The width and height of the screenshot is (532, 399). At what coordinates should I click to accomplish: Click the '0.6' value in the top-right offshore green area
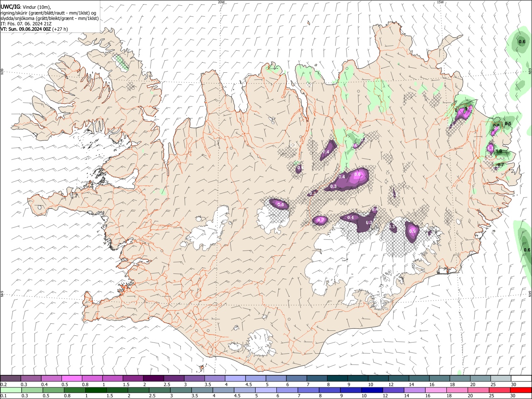pyautogui.click(x=522, y=42)
